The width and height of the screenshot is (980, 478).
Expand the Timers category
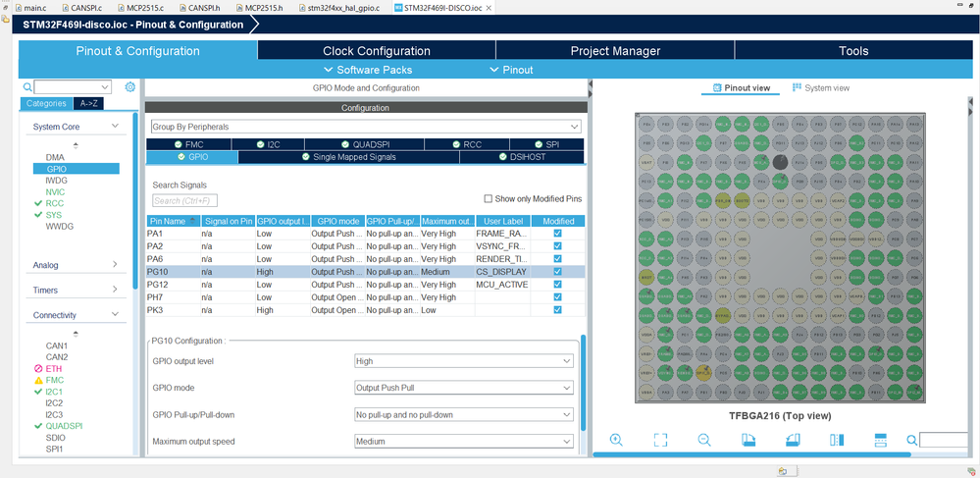click(115, 290)
